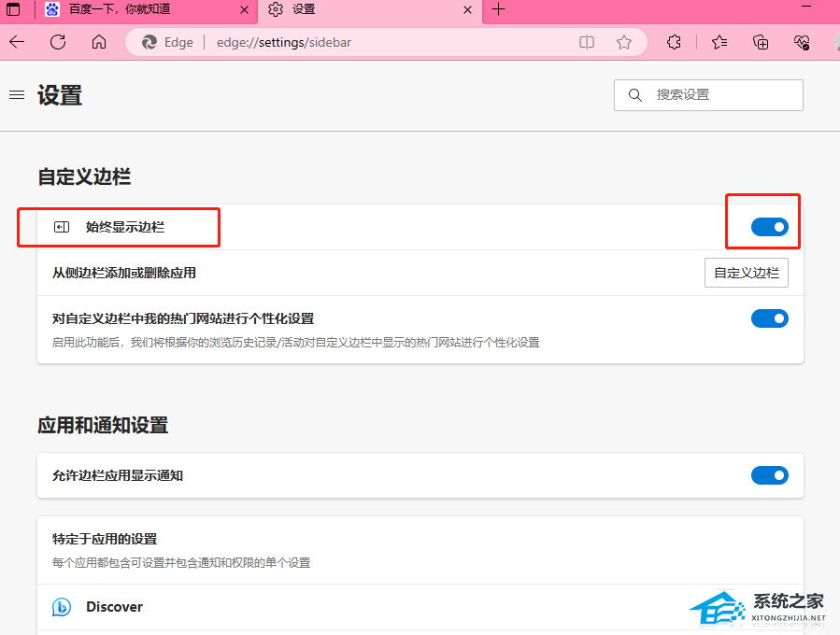Open the Discover app settings entry

114,607
